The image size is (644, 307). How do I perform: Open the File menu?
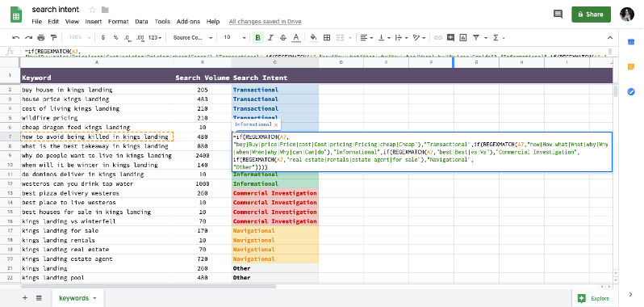click(36, 21)
